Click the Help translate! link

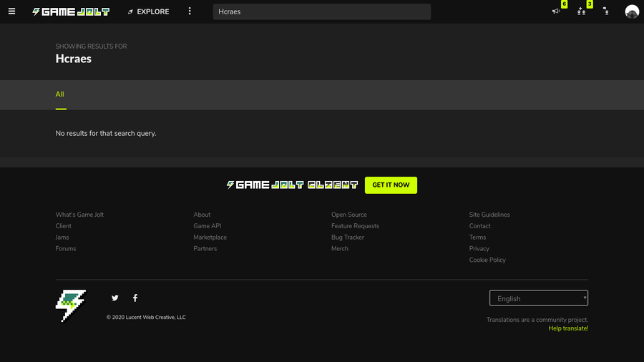568,328
